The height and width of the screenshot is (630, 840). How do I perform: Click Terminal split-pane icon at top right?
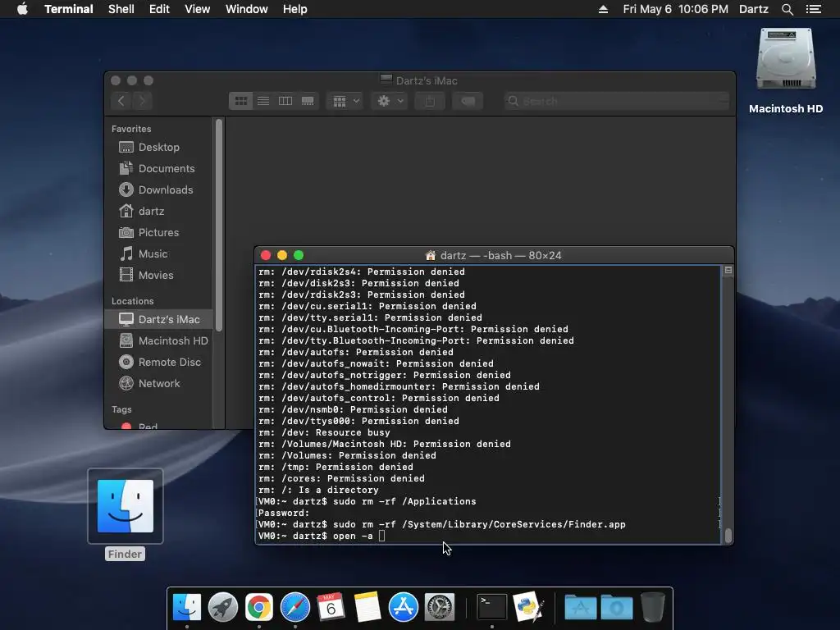(x=728, y=271)
